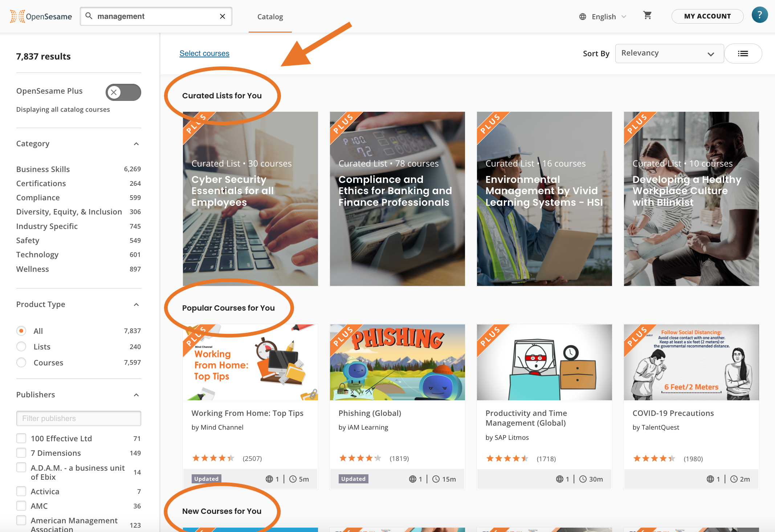Switch to list view layout
775x532 pixels.
point(743,54)
